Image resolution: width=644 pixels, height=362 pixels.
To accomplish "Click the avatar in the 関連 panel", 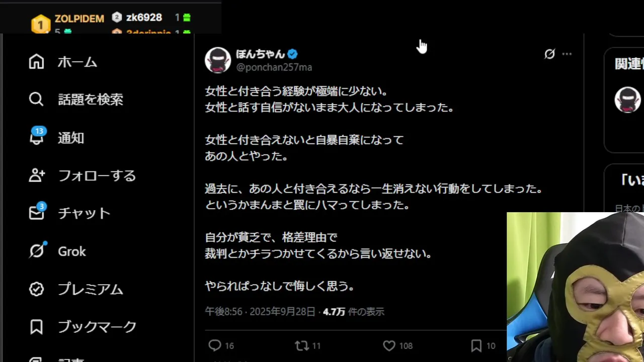I will pyautogui.click(x=627, y=100).
